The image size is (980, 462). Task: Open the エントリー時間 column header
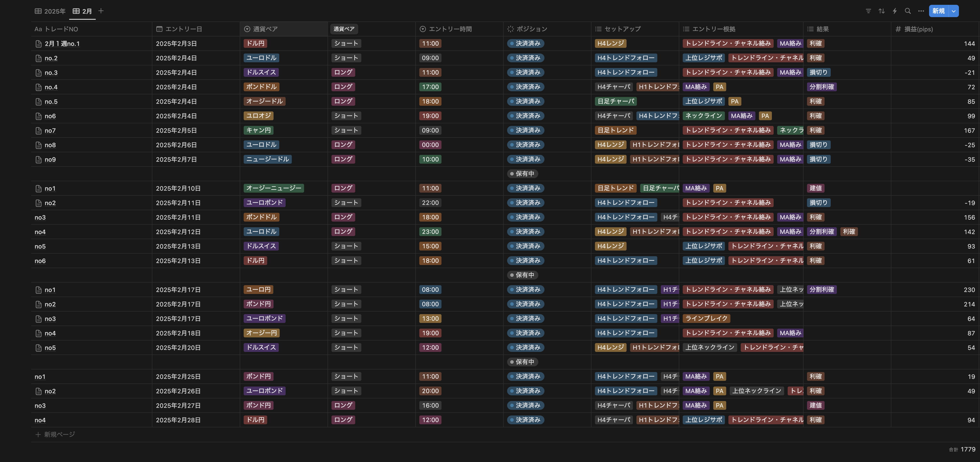459,29
